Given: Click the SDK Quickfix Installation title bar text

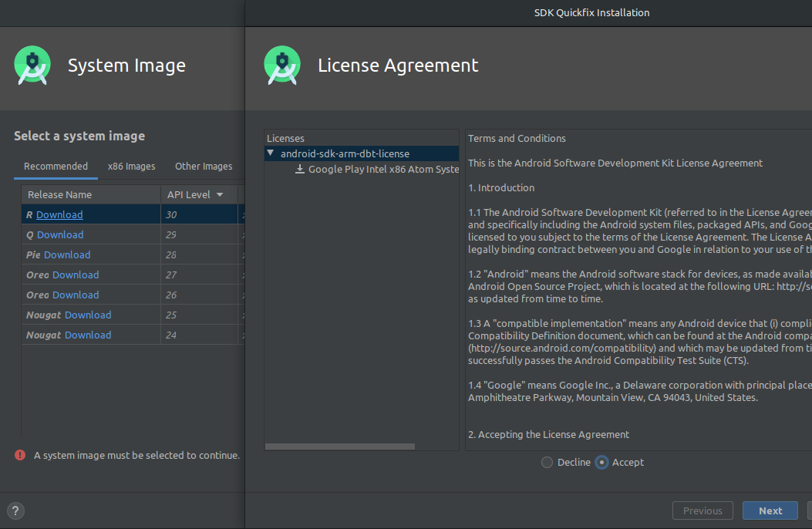Looking at the screenshot, I should click(592, 13).
